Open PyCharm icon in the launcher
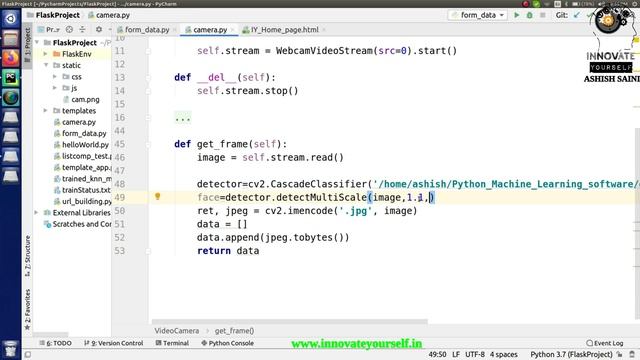This screenshot has width=640, height=360. click(x=11, y=78)
